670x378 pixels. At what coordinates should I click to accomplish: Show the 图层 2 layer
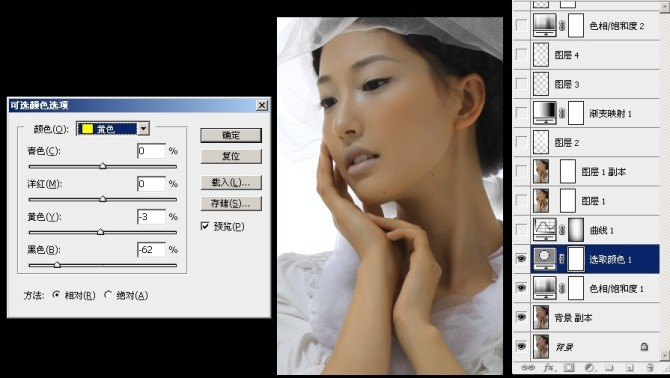click(521, 142)
